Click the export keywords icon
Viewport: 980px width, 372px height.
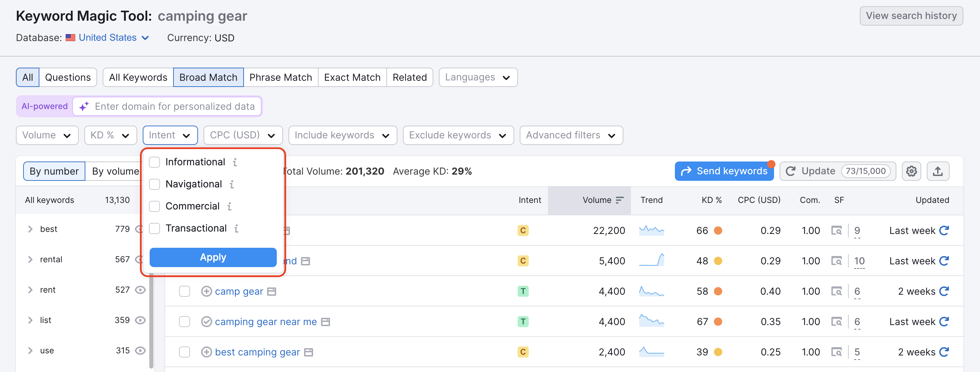point(938,171)
